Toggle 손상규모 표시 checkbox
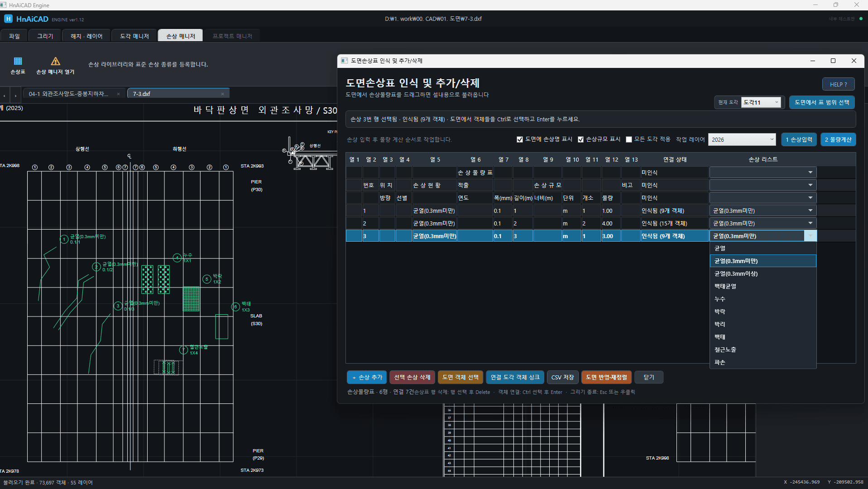Viewport: 868px width, 489px height. (x=580, y=139)
